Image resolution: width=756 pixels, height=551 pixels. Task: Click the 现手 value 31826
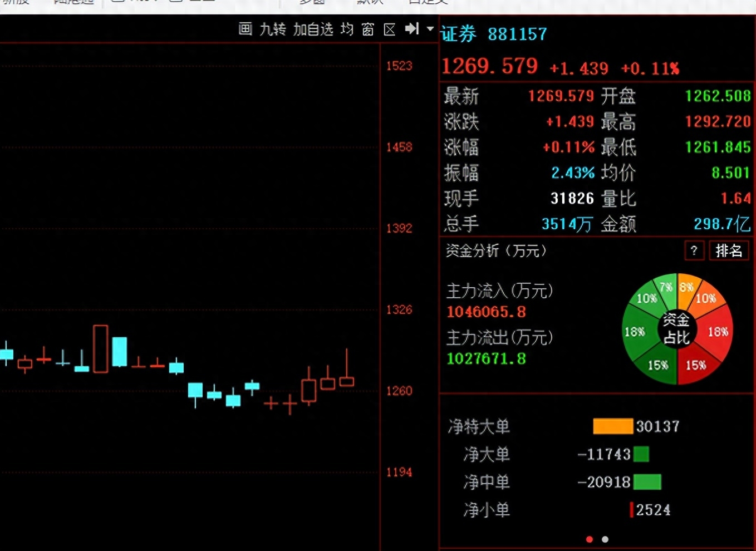[572, 198]
